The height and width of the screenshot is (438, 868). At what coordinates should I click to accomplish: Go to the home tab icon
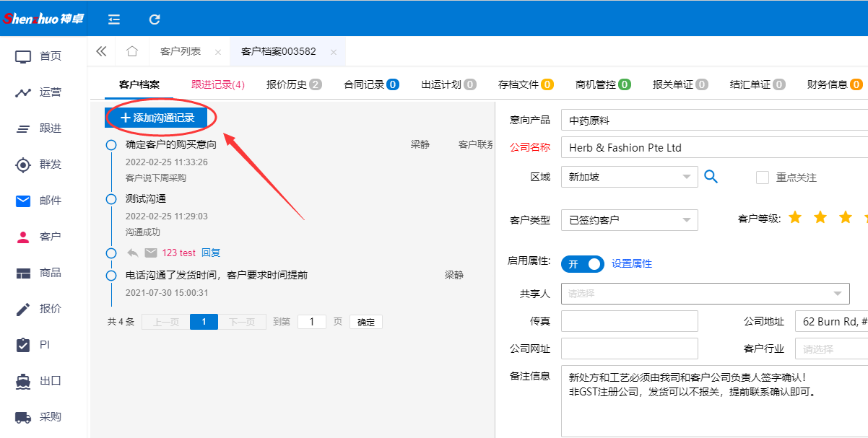click(131, 51)
